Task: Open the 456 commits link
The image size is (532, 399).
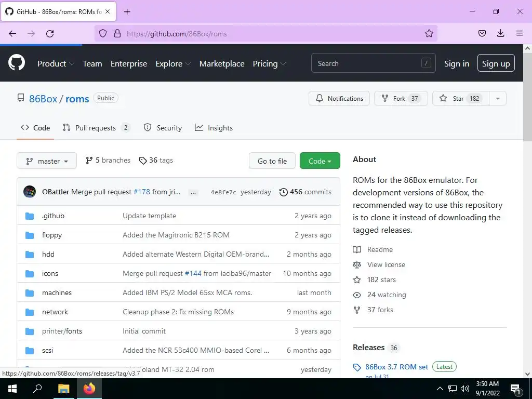Action: (305, 192)
